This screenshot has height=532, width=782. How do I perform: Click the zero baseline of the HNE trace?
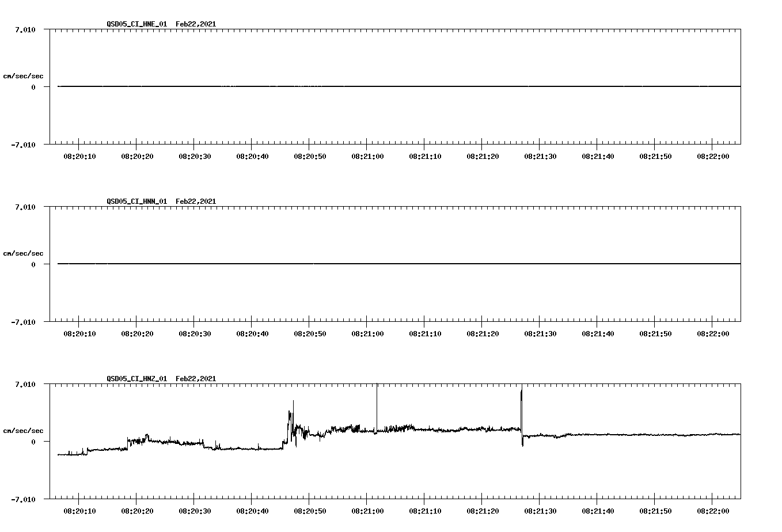click(346, 86)
